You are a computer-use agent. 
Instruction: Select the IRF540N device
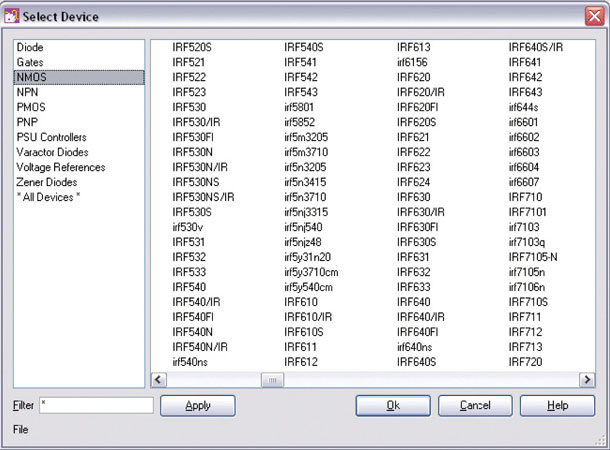(193, 331)
